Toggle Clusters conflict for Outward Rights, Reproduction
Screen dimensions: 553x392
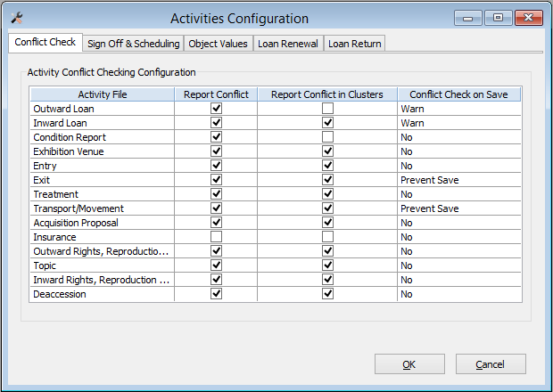point(327,251)
